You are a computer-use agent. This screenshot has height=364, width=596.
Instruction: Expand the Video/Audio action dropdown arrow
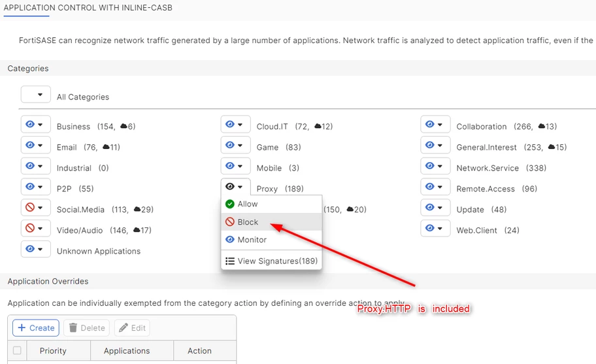click(x=41, y=228)
